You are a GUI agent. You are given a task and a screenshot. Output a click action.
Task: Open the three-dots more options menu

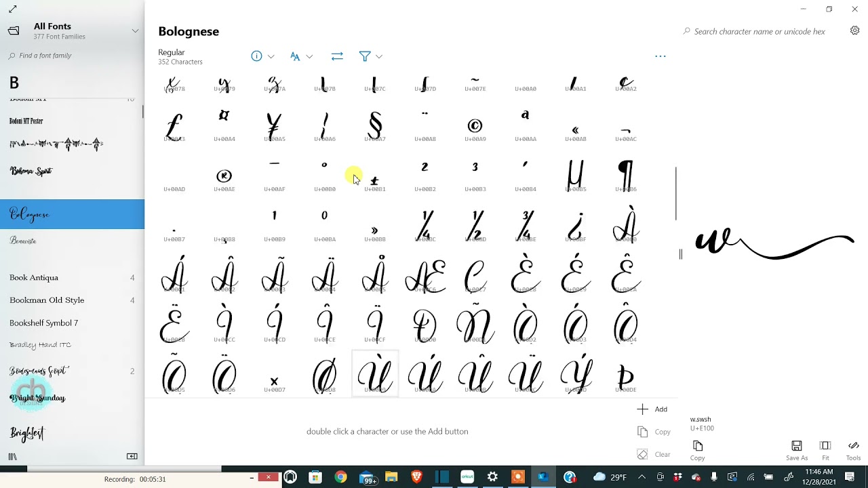660,56
